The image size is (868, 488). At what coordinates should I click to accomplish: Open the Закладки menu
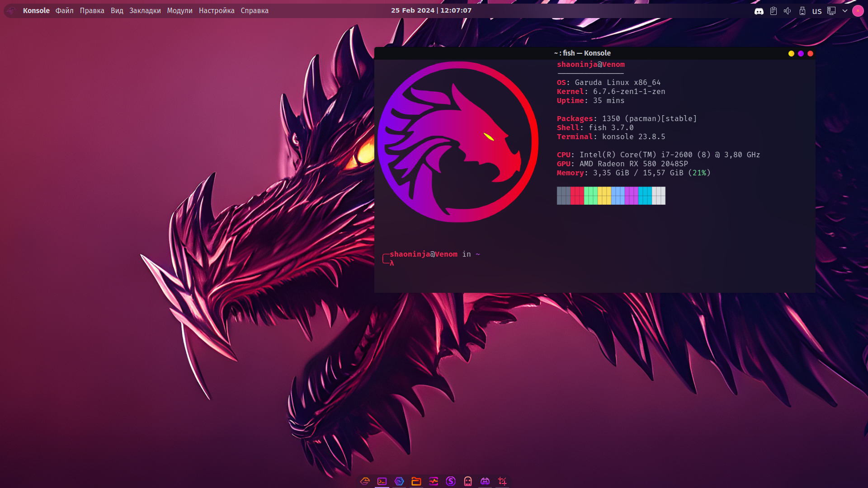tap(145, 10)
